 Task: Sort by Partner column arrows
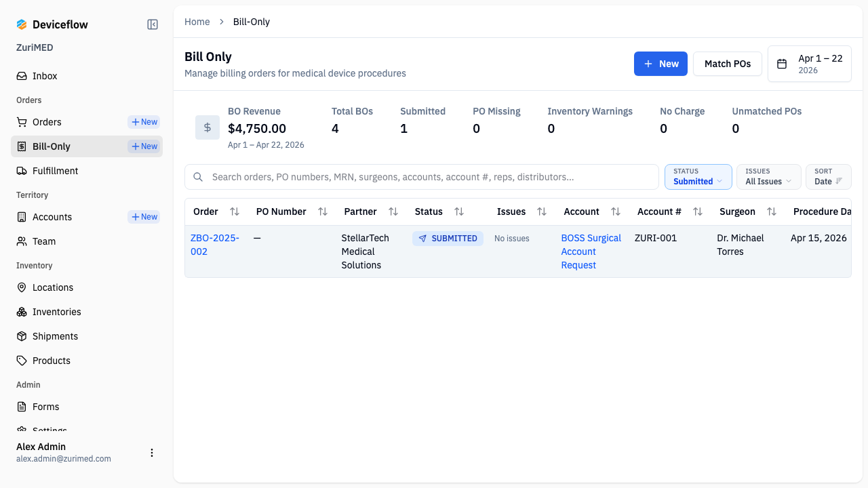(x=393, y=211)
